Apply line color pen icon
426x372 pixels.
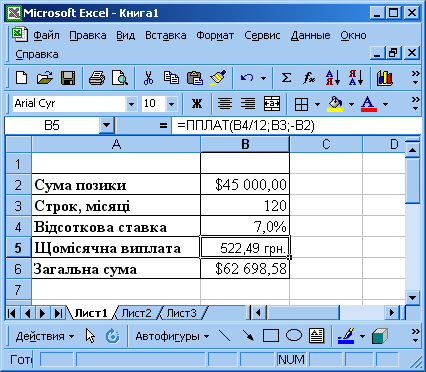(x=346, y=336)
